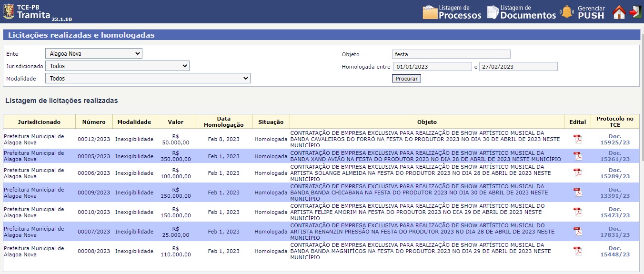Open edital PDF for licitação 00012/2023

[577, 139]
